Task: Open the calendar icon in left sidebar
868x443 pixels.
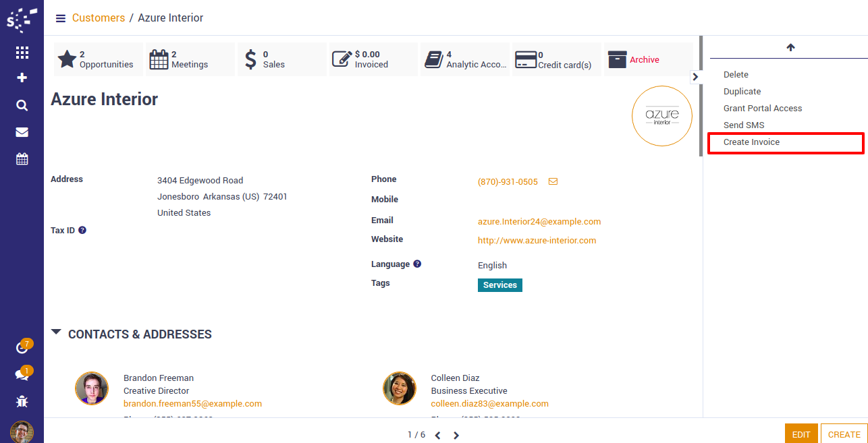Action: pyautogui.click(x=22, y=159)
